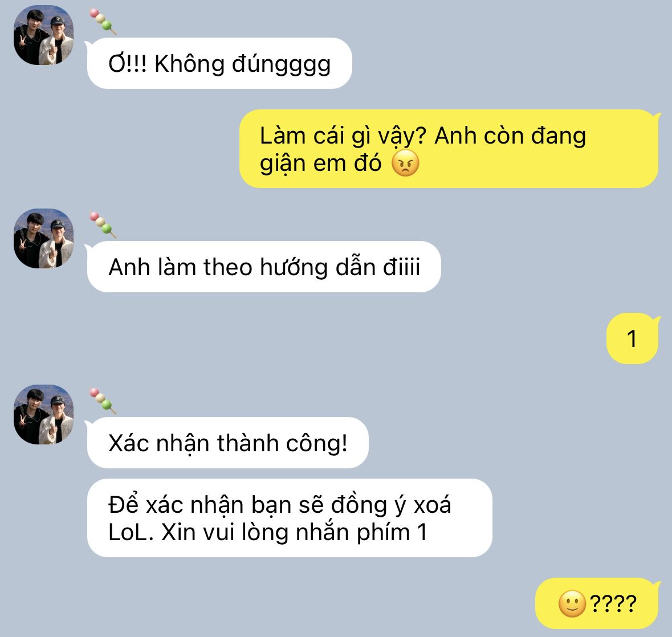Click dango emoji name above "Anh làm theo" message

103,225
